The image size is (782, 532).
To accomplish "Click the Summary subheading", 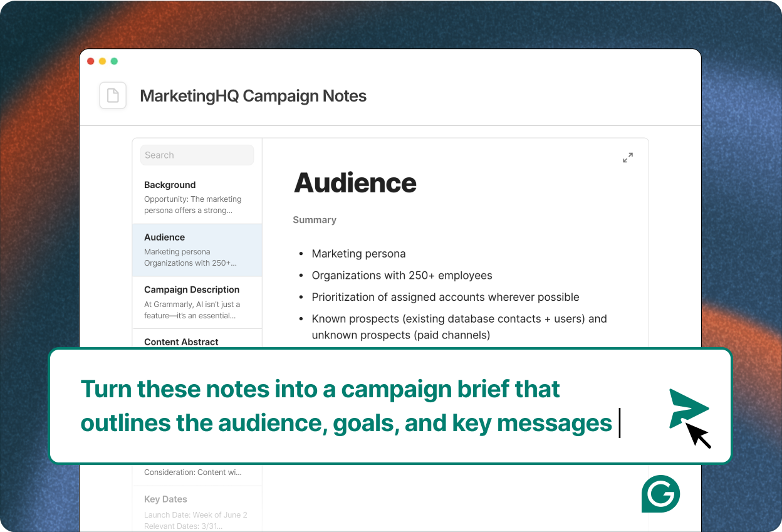I will [315, 220].
